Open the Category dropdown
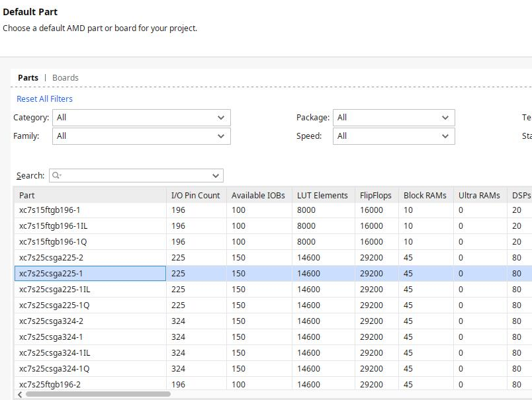Screen dimensions: 532x400 coord(142,118)
